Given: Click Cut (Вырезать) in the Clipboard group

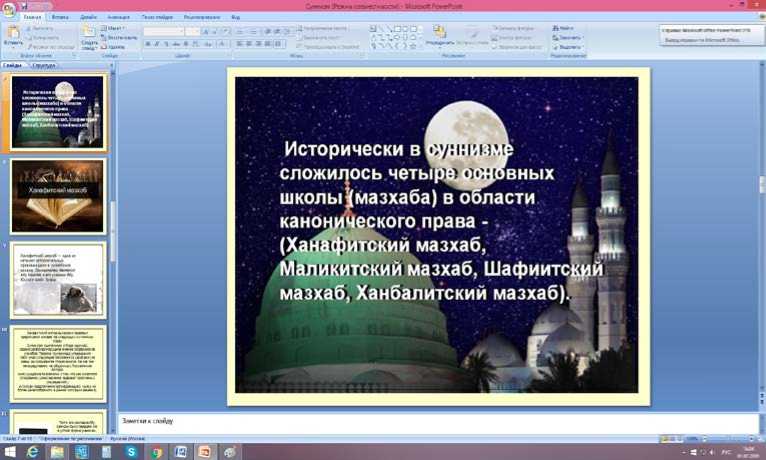Looking at the screenshot, I should click(40, 28).
